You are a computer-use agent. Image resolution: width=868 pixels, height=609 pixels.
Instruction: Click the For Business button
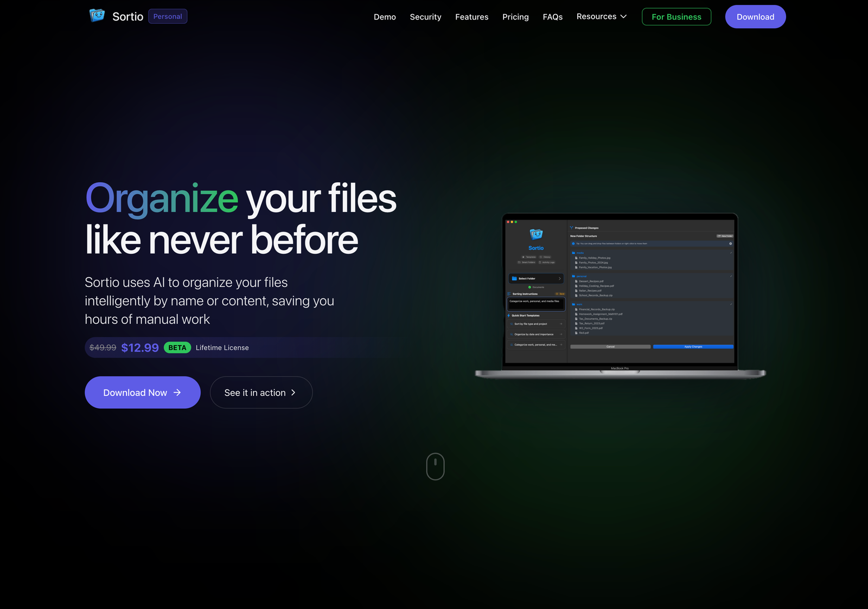pyautogui.click(x=676, y=17)
